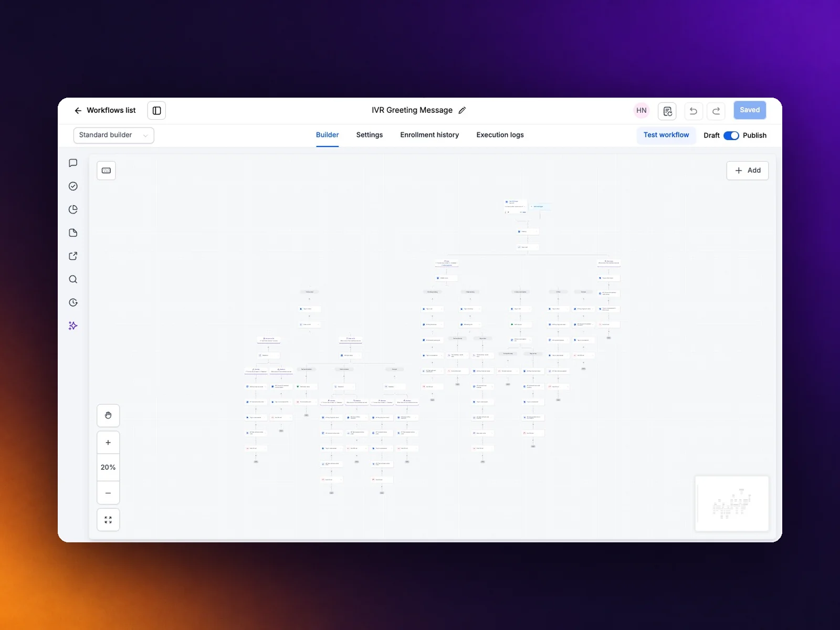Open the workflow notes/versions icon
840x630 pixels.
point(667,111)
